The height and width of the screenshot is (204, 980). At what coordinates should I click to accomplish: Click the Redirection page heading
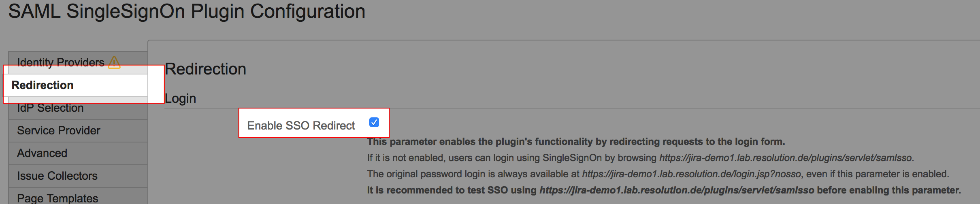click(205, 69)
